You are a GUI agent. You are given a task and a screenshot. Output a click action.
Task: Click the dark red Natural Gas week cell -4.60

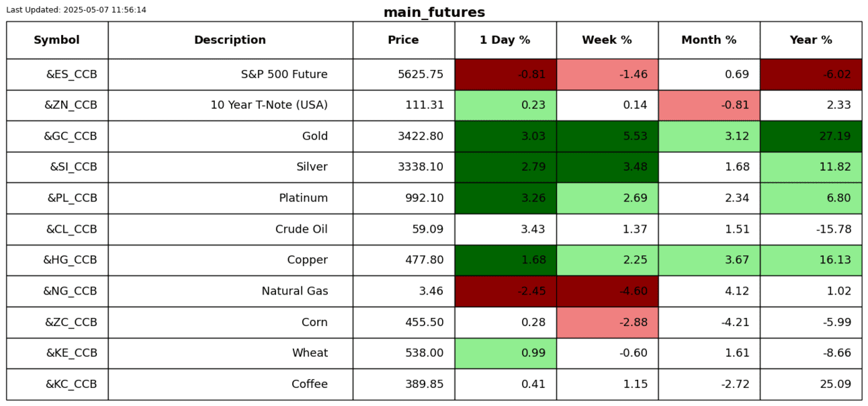(x=607, y=291)
